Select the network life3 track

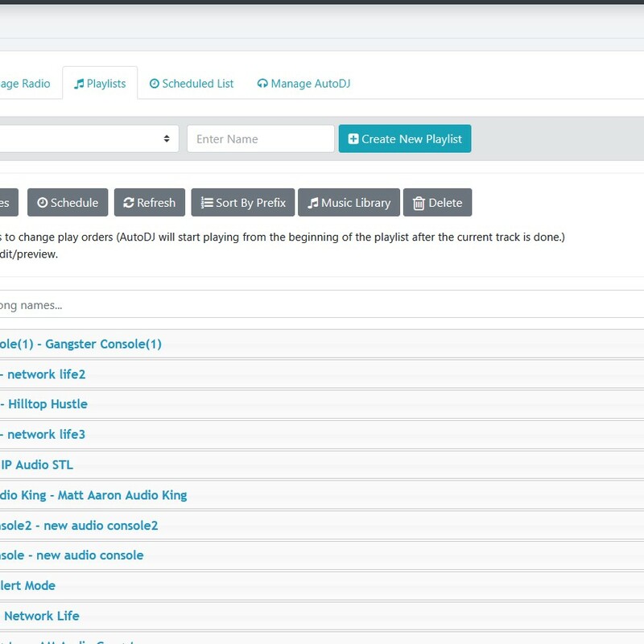[46, 435]
